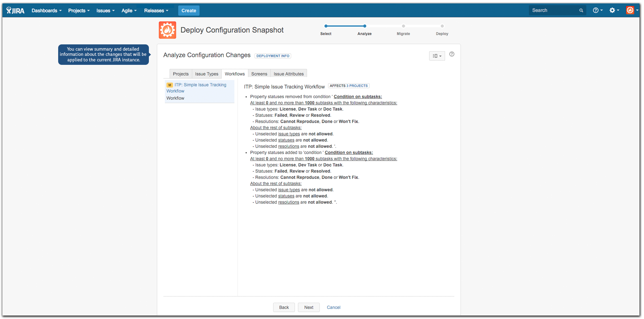Open the Issues menu

click(105, 10)
